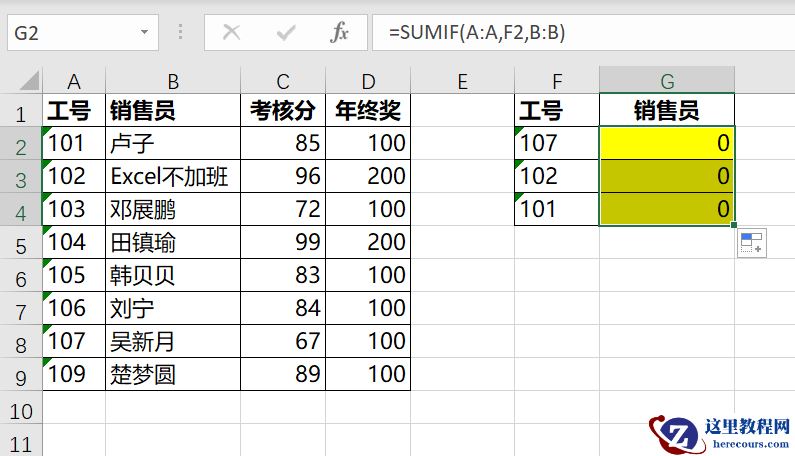
Task: Select cell containing 韩贝贝
Action: 173,275
